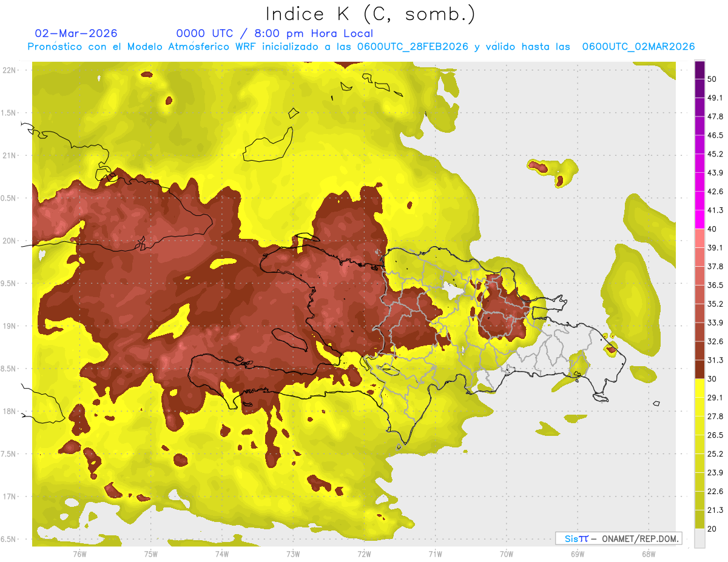Click the colorbar value '45.2'
728x562 pixels.
(x=715, y=154)
